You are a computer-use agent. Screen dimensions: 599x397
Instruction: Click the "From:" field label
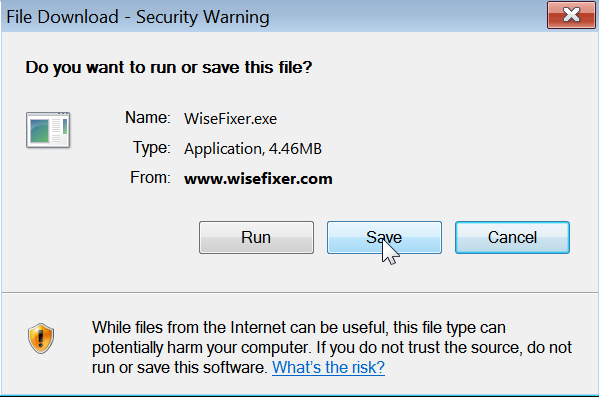(150, 178)
